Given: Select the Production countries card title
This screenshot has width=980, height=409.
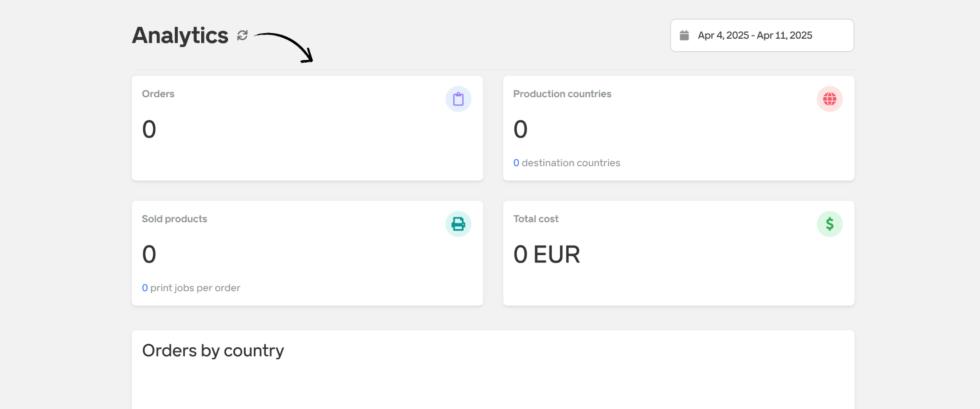Looking at the screenshot, I should coord(562,94).
